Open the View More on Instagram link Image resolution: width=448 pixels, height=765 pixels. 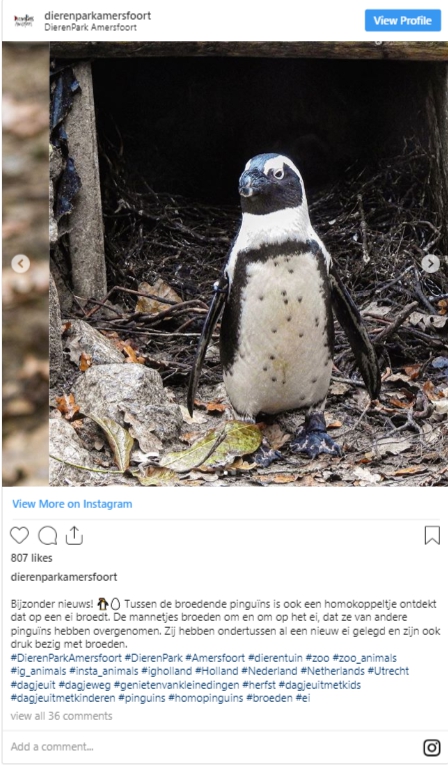point(72,503)
